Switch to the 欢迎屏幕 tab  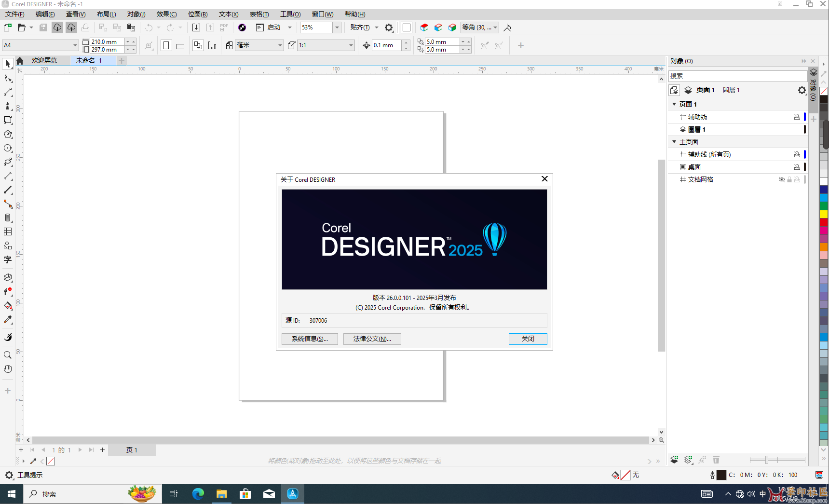[x=44, y=60]
